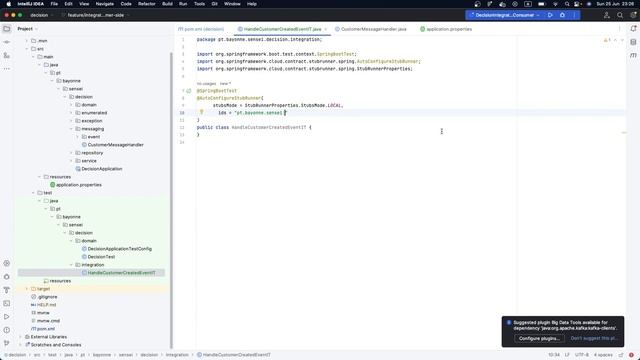Image resolution: width=640 pixels, height=360 pixels.
Task: Open the decision project dropdown
Action: coord(42,15)
